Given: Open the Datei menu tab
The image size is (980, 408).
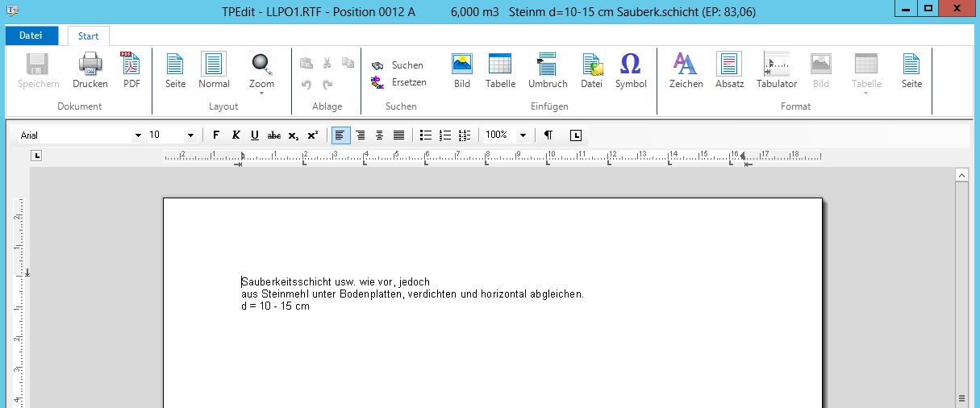Looking at the screenshot, I should point(31,35).
